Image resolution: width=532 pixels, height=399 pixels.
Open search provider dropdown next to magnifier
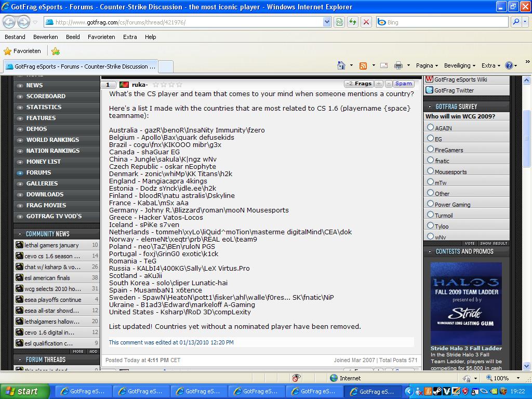tap(525, 22)
